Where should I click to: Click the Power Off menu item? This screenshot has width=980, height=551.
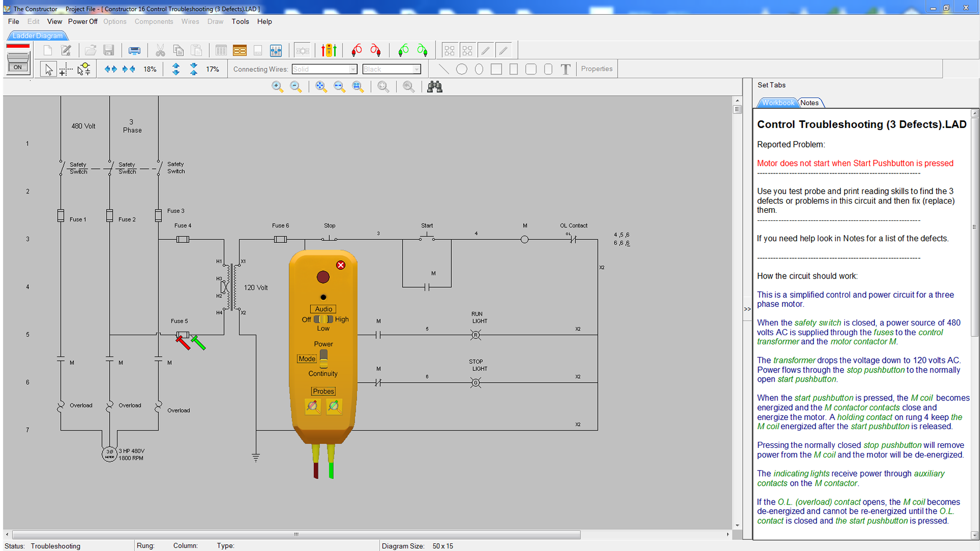click(x=83, y=21)
